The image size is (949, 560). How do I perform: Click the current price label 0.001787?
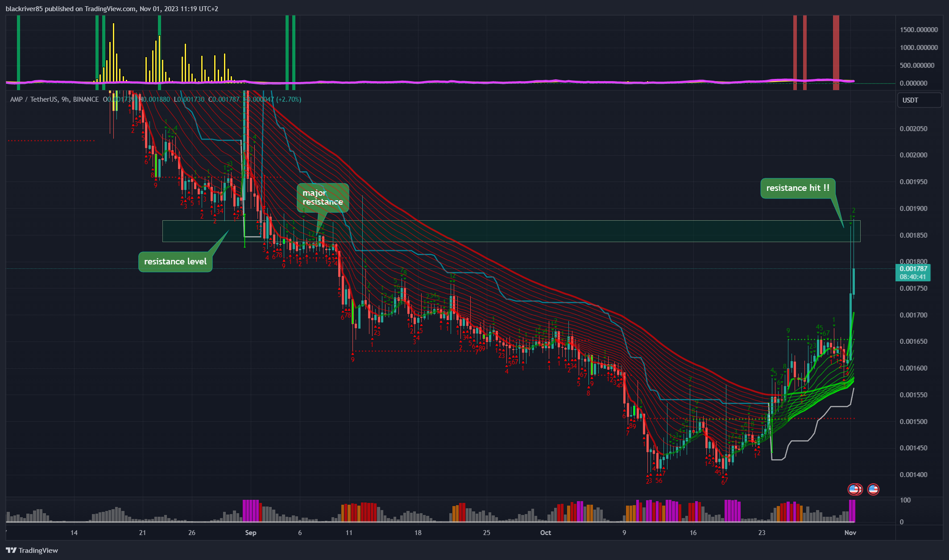[913, 269]
